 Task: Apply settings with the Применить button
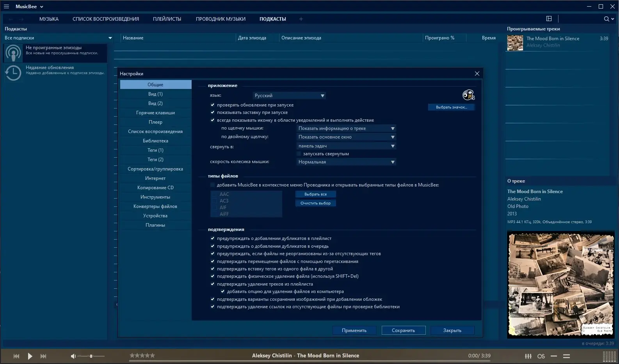354,330
